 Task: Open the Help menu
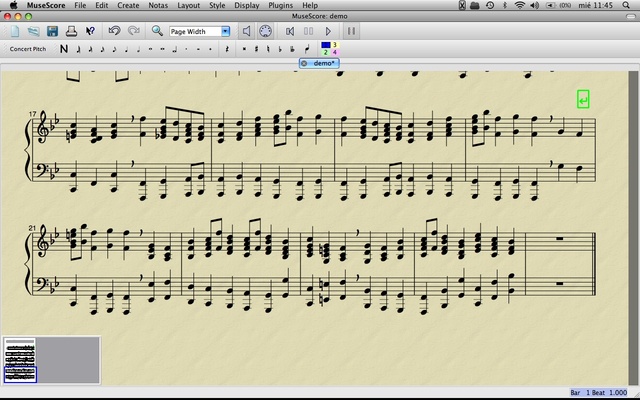pos(310,5)
